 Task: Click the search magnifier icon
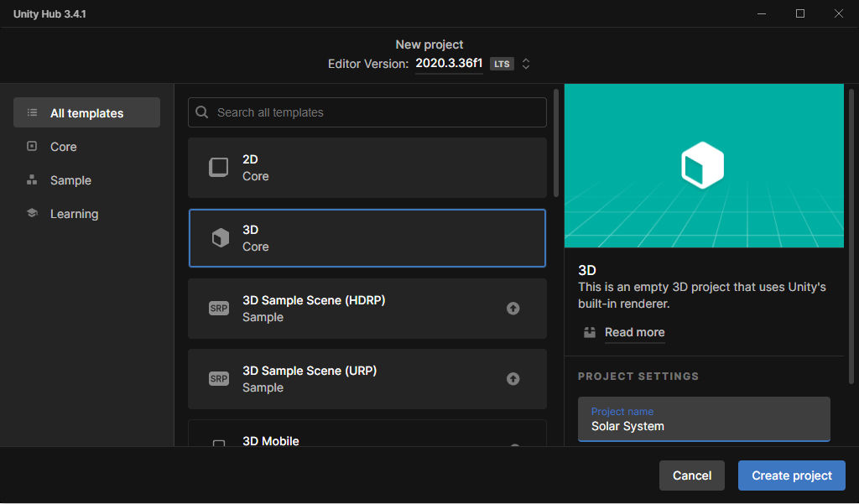(x=202, y=112)
